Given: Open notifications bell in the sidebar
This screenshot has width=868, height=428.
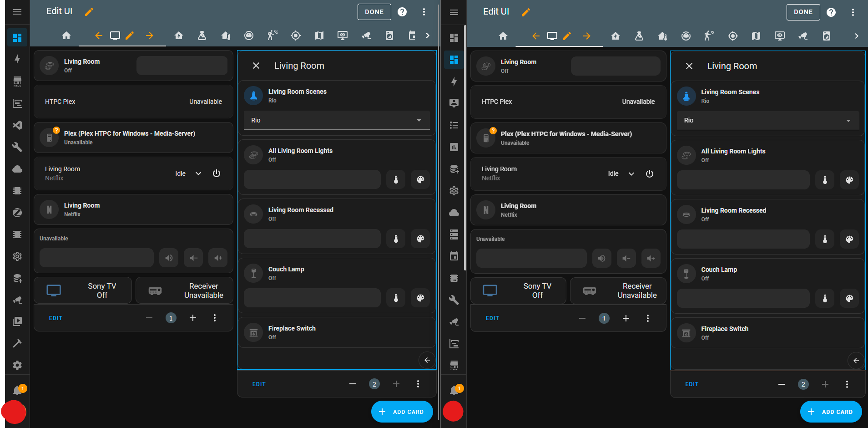Looking at the screenshot, I should pos(17,390).
